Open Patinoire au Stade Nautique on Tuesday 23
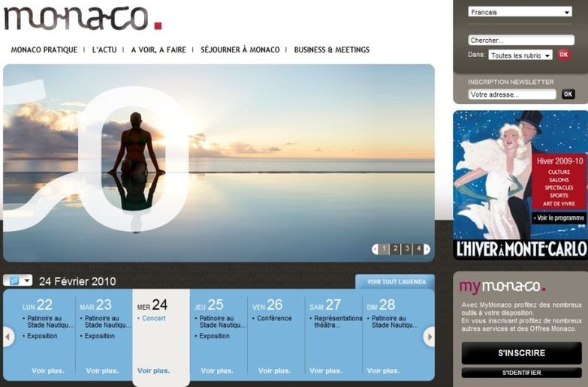 [x=107, y=322]
